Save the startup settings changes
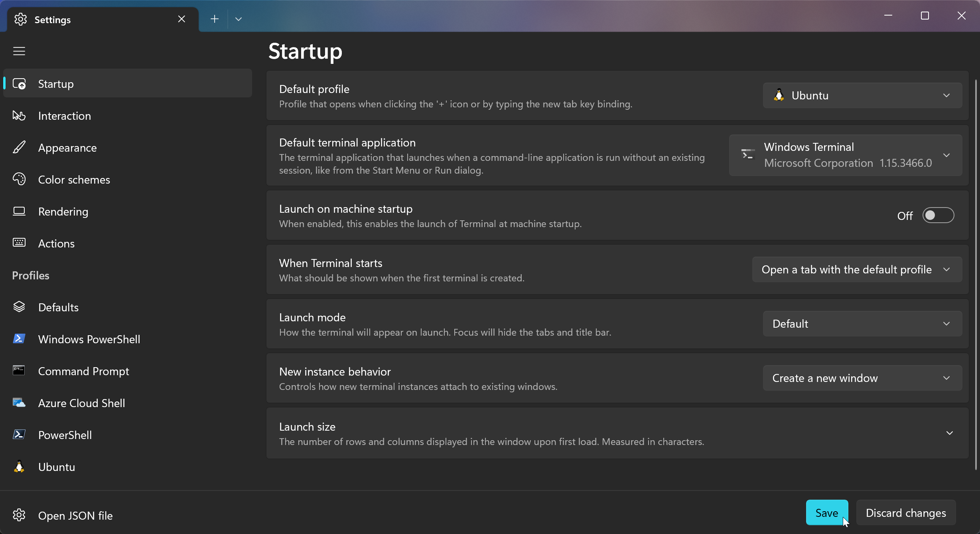 [x=826, y=512]
